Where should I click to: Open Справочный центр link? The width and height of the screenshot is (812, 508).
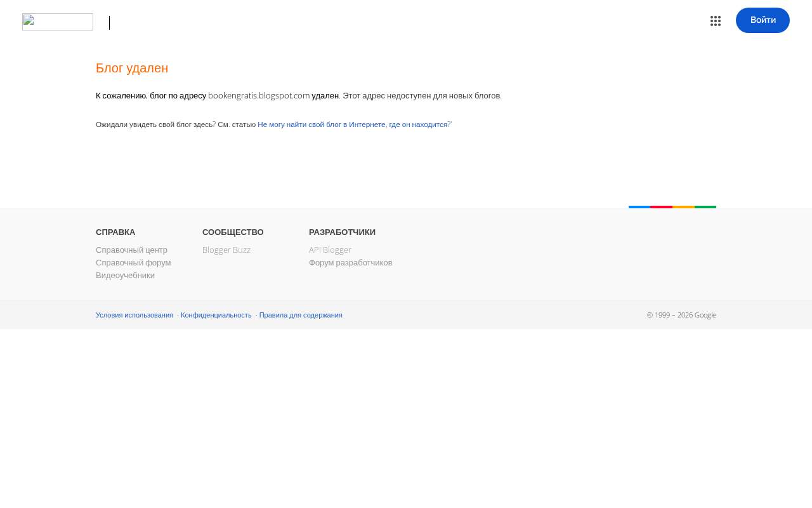[131, 250]
